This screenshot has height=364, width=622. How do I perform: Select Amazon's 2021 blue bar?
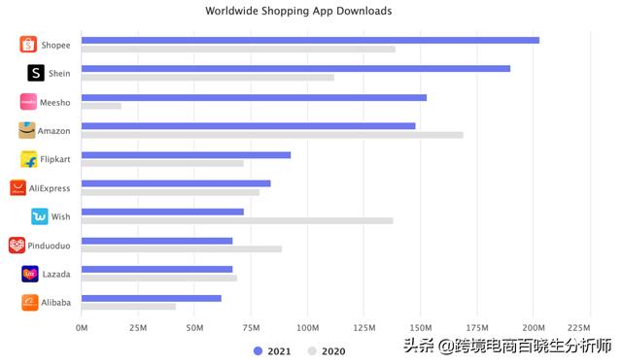249,126
